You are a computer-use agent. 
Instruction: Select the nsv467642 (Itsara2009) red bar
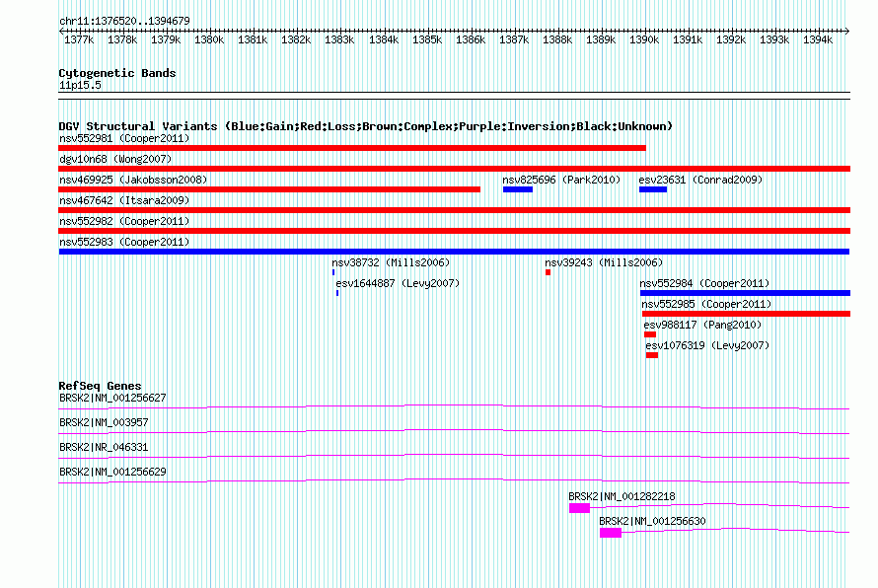(x=454, y=210)
